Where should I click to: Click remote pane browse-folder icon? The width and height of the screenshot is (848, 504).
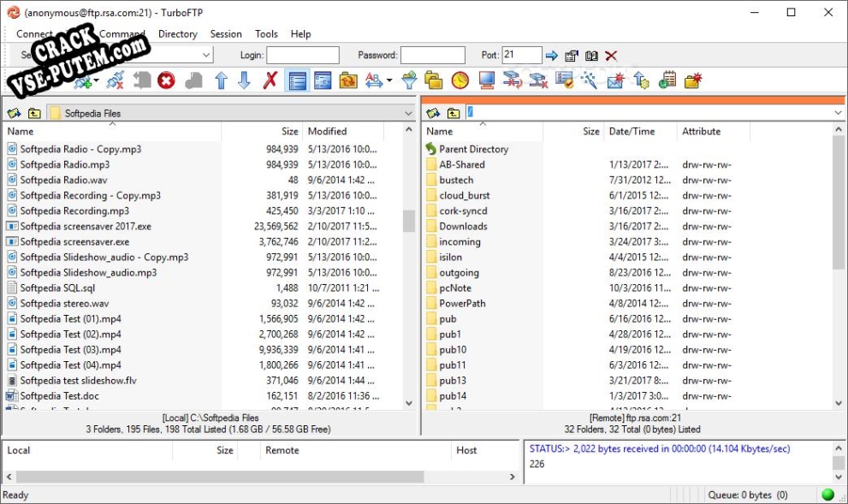click(433, 113)
